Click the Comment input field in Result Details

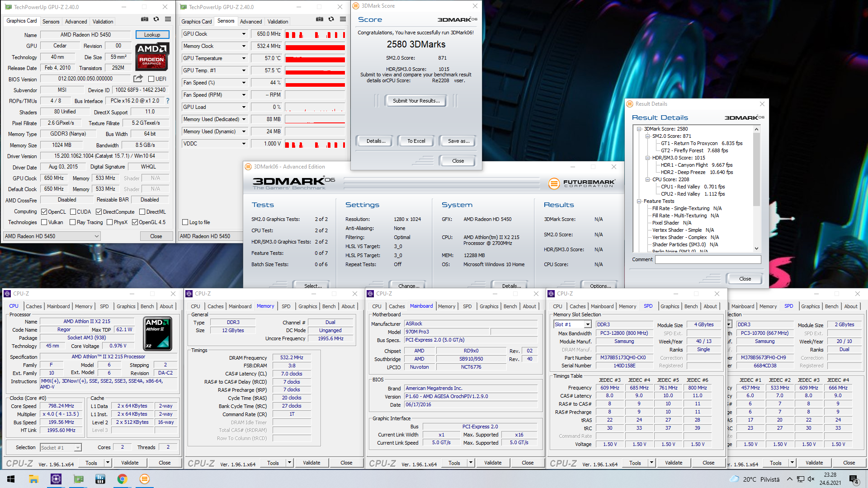coord(708,260)
